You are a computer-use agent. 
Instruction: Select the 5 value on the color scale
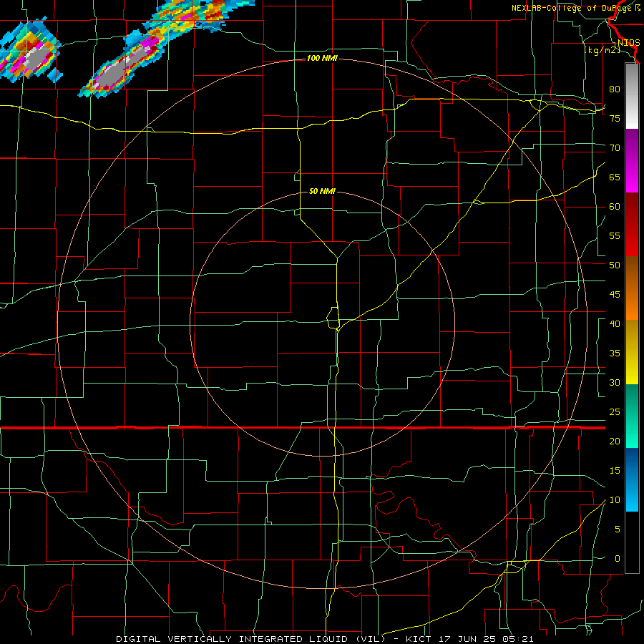click(618, 530)
